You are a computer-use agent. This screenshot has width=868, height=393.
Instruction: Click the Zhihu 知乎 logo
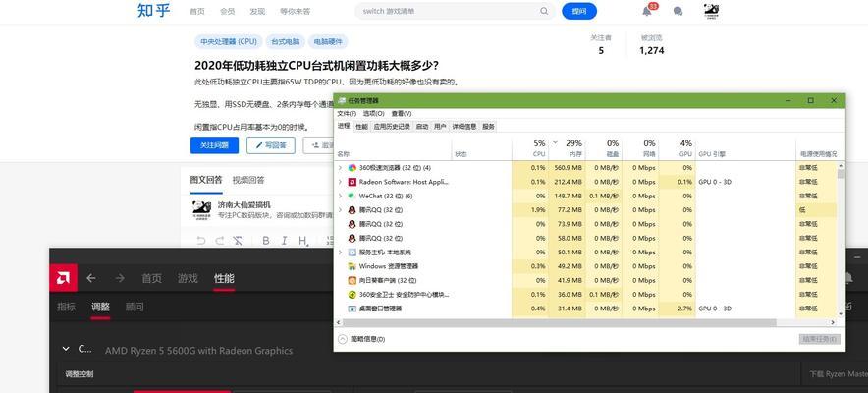153,11
